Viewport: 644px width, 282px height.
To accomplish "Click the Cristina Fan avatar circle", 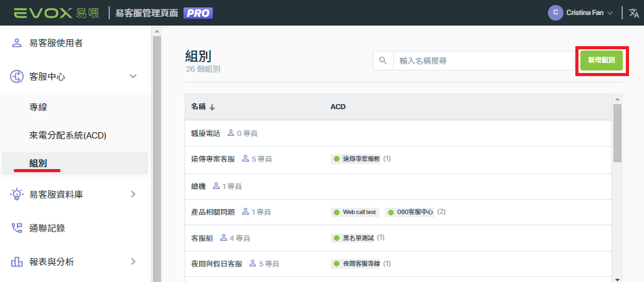I will [x=555, y=12].
